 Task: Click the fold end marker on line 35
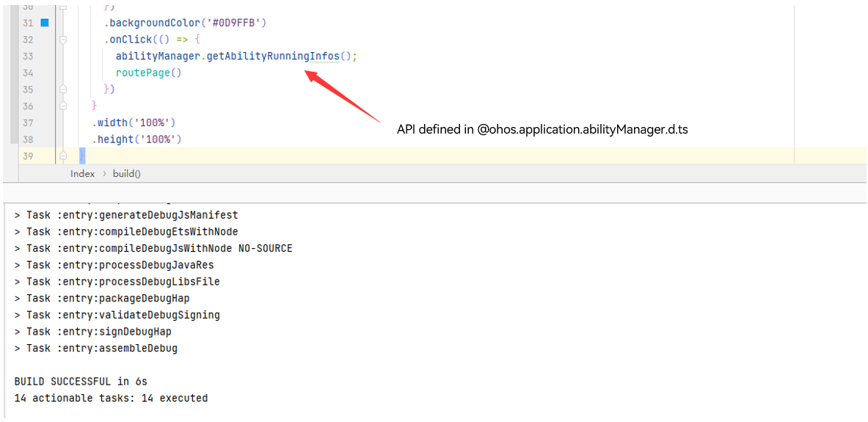(63, 90)
